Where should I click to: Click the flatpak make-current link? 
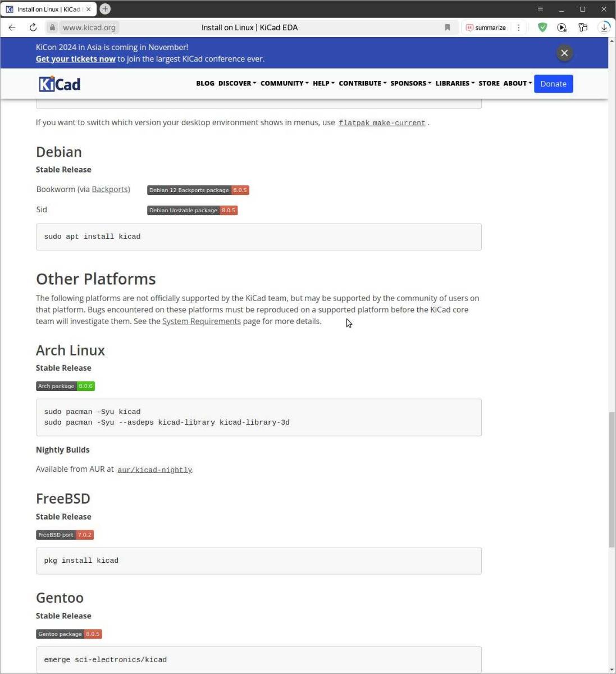click(x=382, y=123)
